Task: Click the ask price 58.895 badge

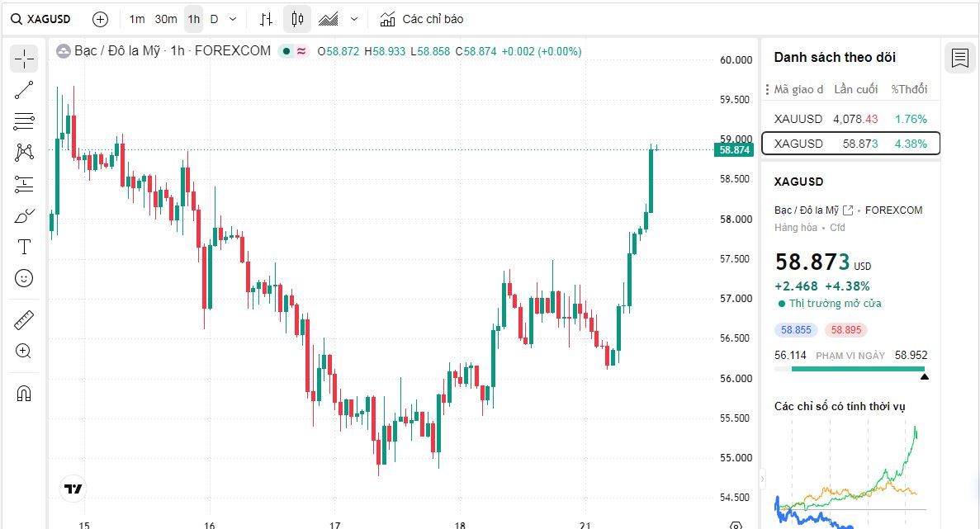Action: pos(845,330)
